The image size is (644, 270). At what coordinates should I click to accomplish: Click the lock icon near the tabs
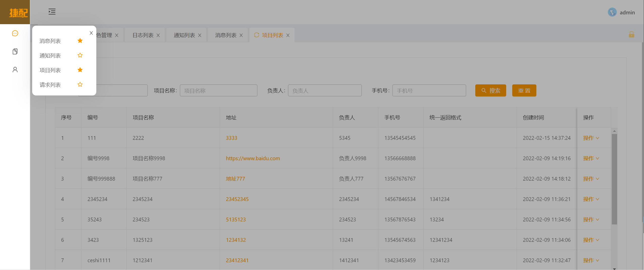(x=632, y=35)
